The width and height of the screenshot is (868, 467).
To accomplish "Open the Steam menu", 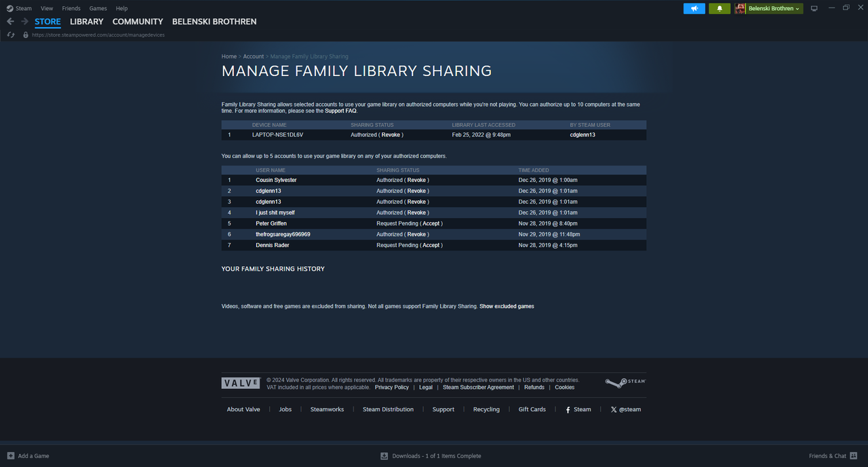I will [19, 8].
